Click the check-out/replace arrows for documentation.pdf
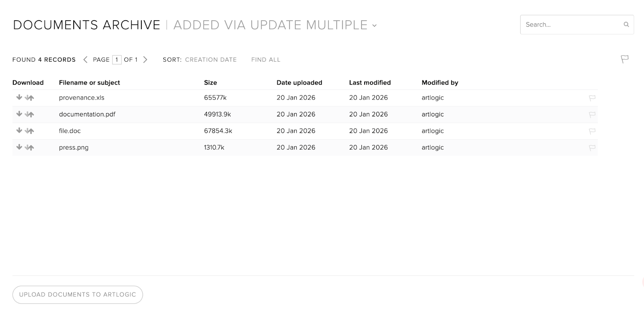The height and width of the screenshot is (309, 644). tap(29, 114)
